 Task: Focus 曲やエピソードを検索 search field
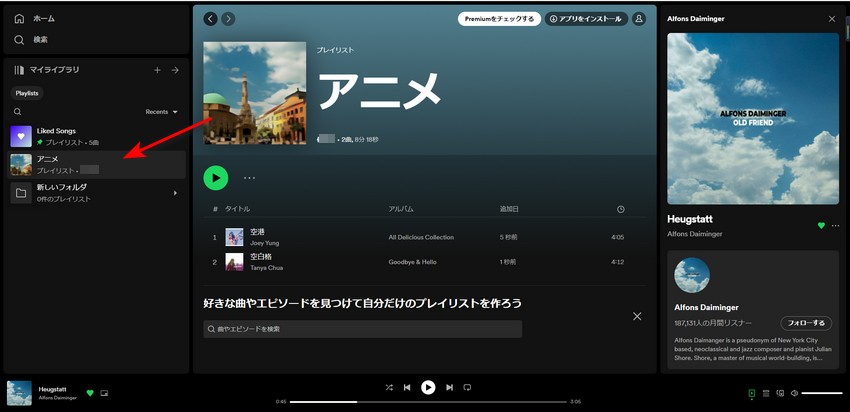363,329
